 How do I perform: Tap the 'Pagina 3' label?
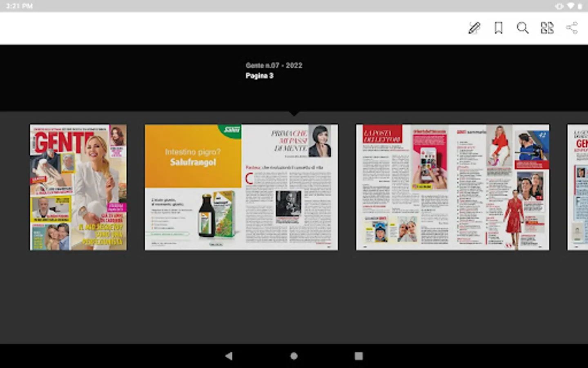[x=259, y=76]
